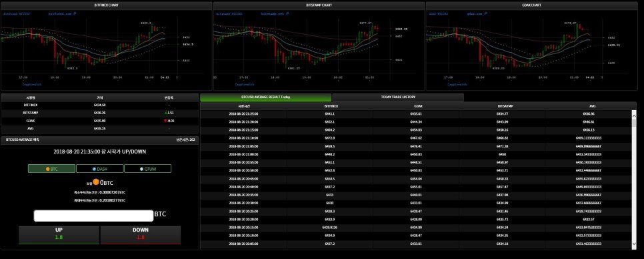Click the 2018-08-20 21:10:00 row timestamp

243,138
